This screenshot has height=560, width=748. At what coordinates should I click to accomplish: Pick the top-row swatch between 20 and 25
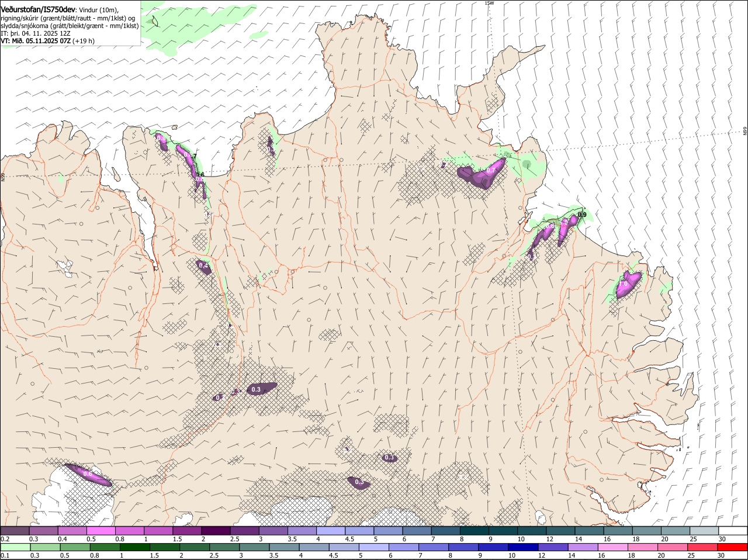pos(676,531)
